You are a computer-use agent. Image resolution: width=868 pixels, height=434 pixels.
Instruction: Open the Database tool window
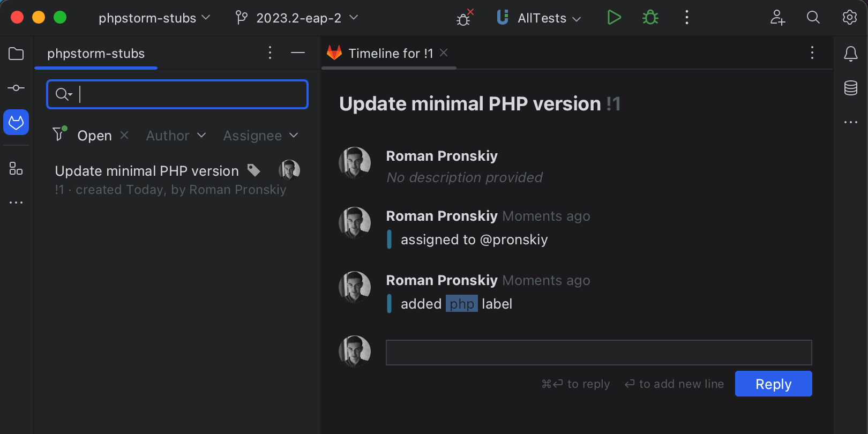pos(850,88)
